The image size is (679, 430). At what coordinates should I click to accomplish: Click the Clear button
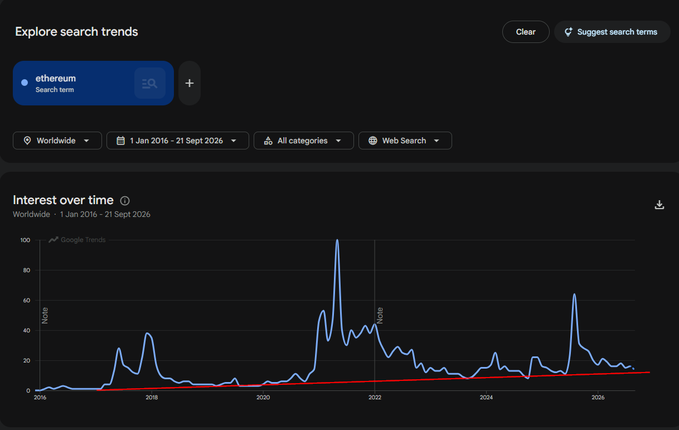click(525, 32)
